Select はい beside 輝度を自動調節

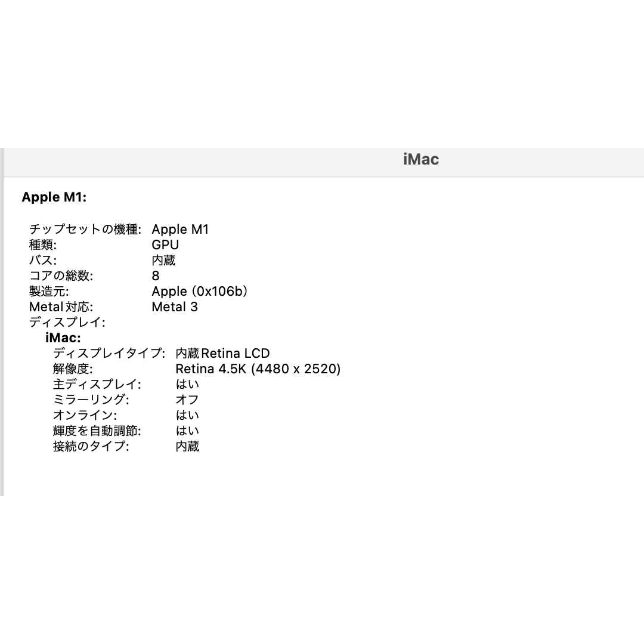coord(187,431)
